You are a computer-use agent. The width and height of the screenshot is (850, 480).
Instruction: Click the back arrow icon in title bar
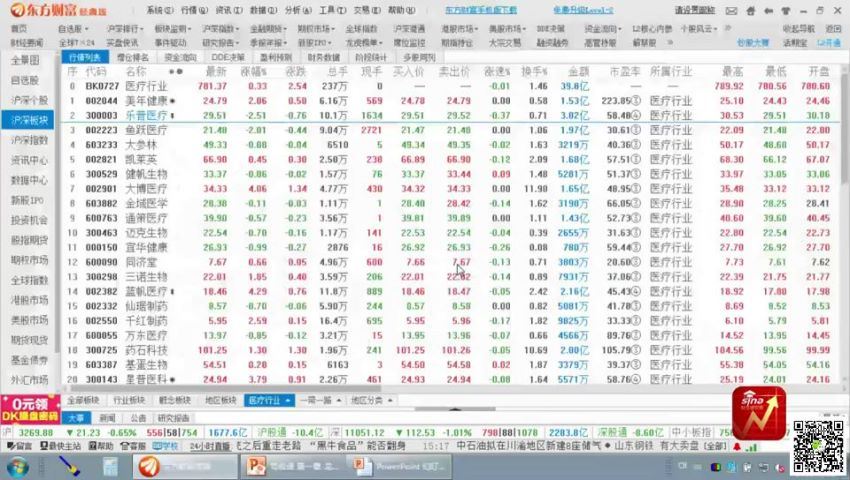pos(768,10)
